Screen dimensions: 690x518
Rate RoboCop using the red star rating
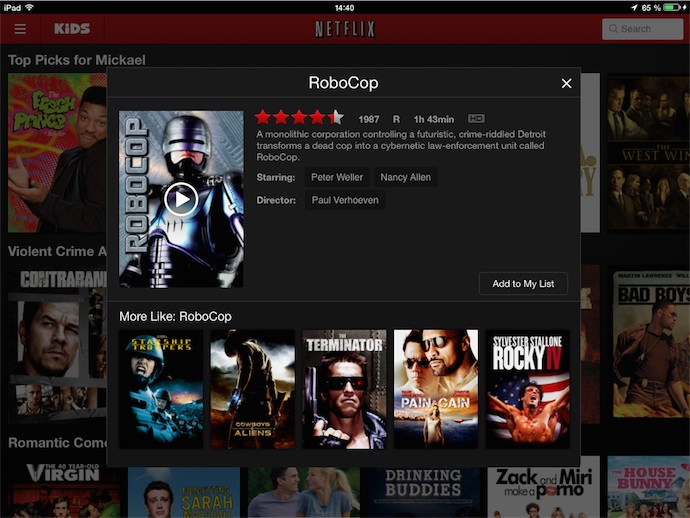point(299,118)
